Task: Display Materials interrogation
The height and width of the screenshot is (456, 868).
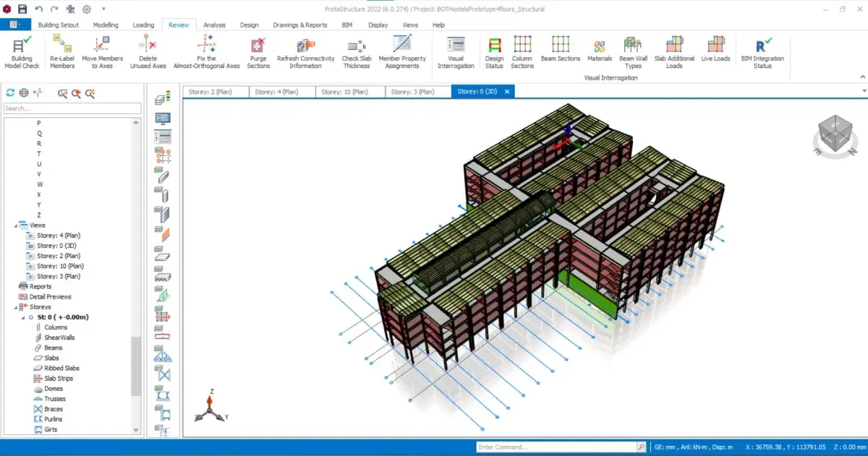Action: pos(600,49)
